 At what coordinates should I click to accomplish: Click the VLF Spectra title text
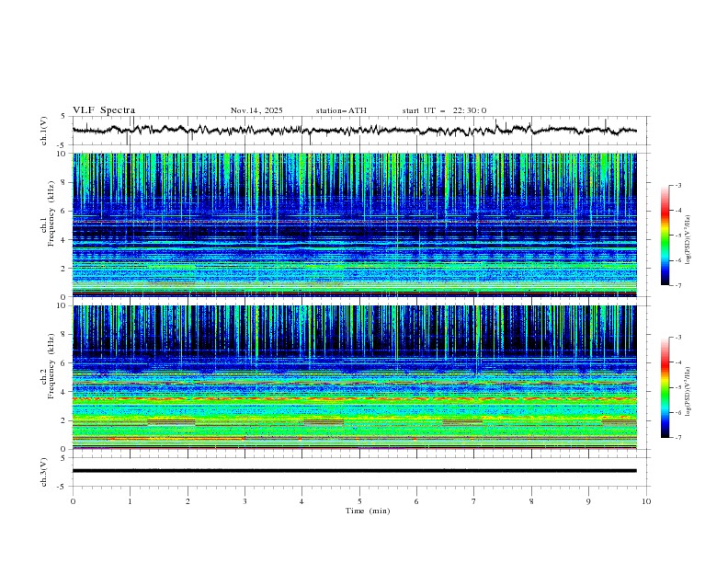point(104,110)
